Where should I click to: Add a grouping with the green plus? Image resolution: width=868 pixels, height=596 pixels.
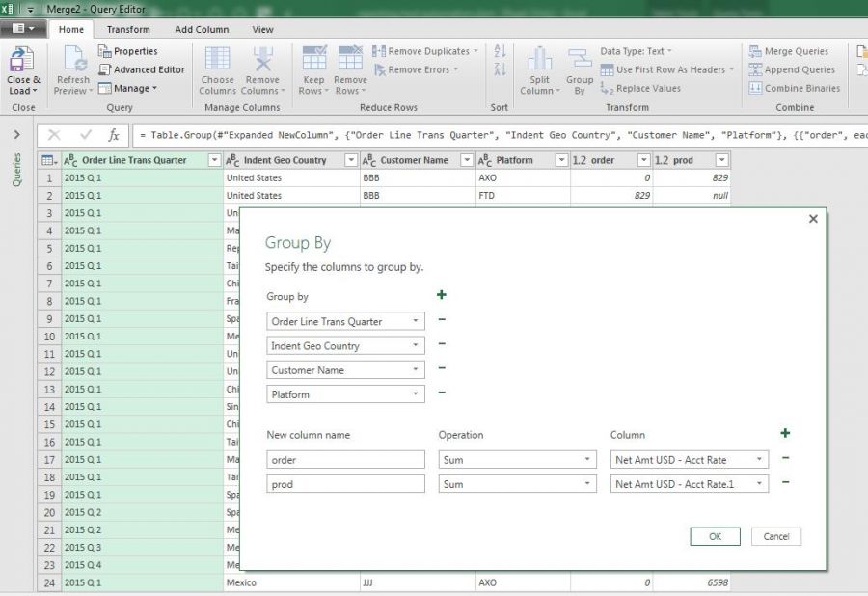coord(441,295)
